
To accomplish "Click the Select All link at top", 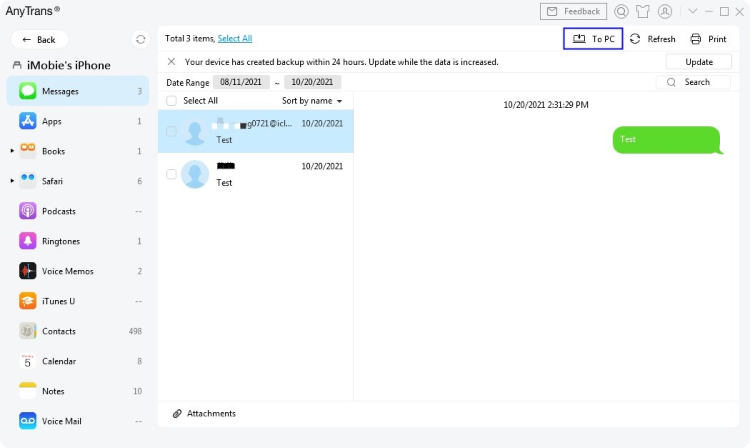I will click(x=235, y=38).
